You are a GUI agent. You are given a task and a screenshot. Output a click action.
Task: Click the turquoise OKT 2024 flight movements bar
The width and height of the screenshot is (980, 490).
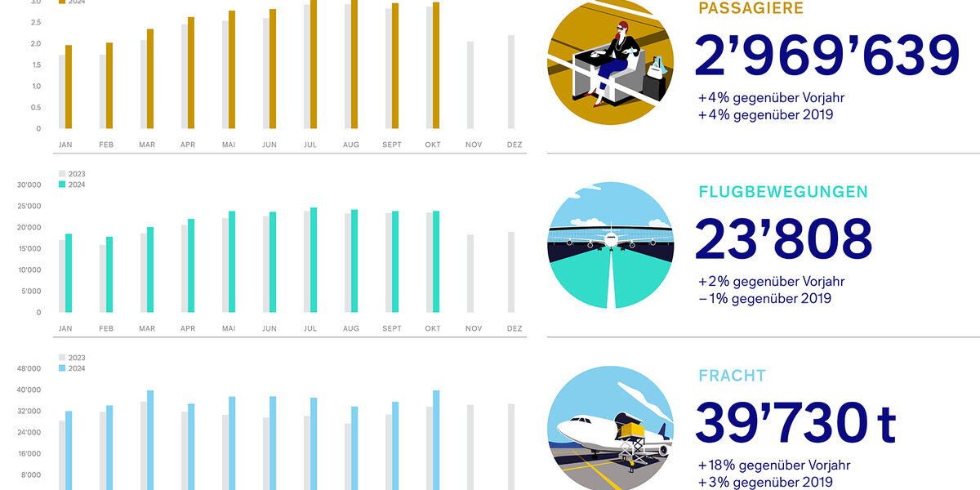(436, 261)
